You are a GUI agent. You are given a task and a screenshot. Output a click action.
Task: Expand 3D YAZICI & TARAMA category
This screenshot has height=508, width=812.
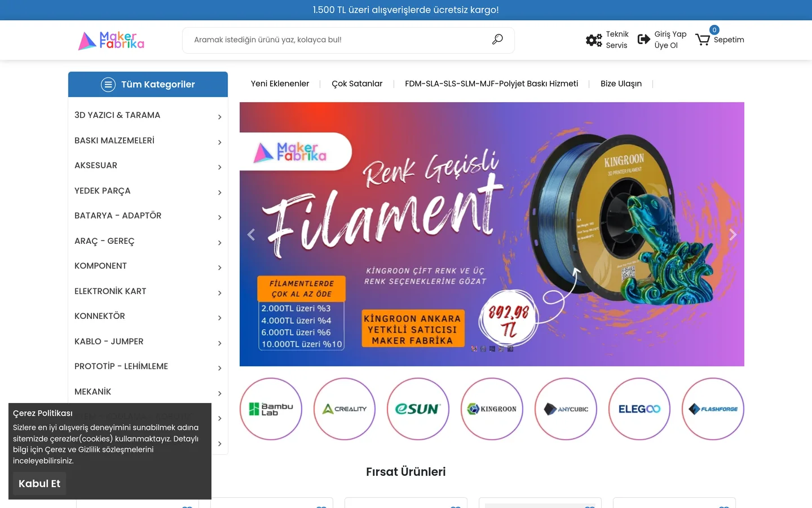click(148, 116)
